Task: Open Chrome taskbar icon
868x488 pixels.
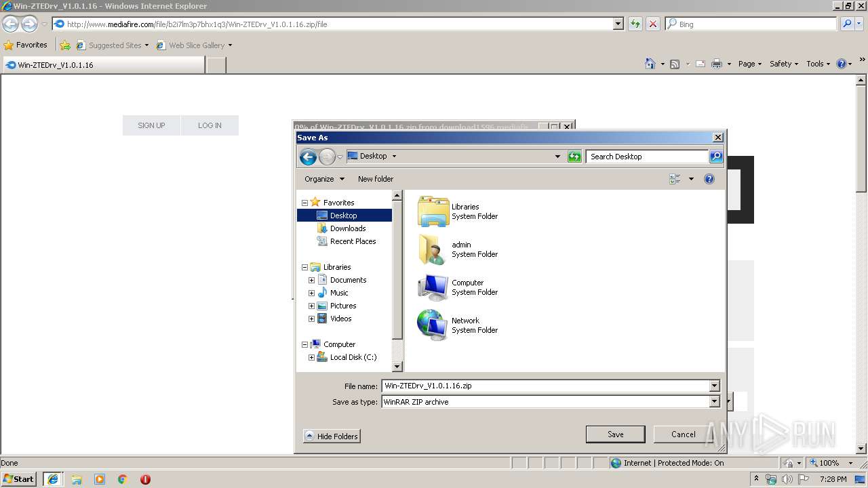Action: pyautogui.click(x=123, y=479)
